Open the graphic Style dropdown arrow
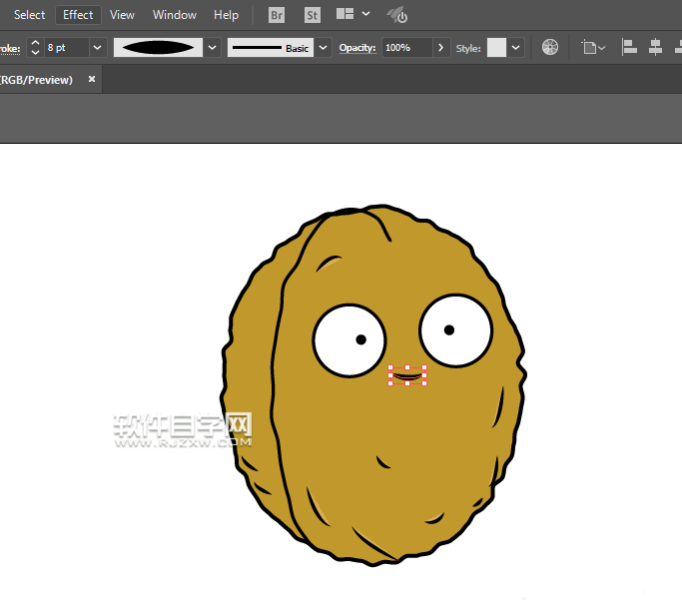The height and width of the screenshot is (616, 682). coord(516,47)
